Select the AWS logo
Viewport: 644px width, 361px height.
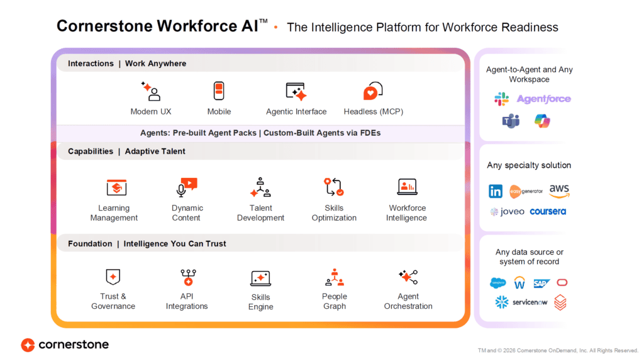[559, 191]
